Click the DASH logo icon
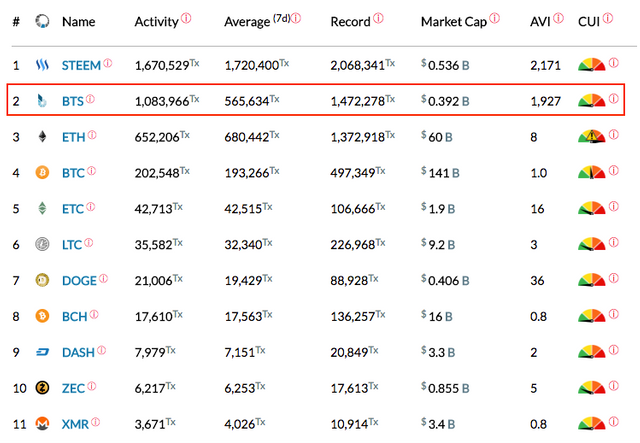 point(42,352)
